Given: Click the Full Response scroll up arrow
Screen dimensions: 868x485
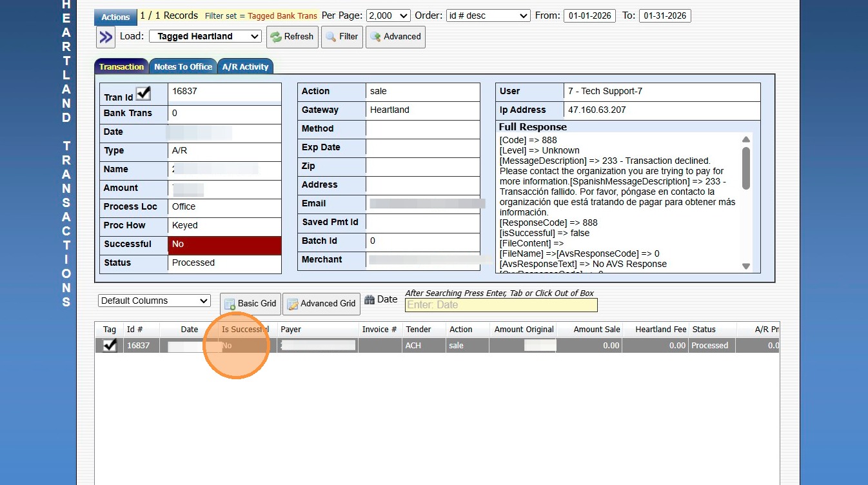Looking at the screenshot, I should [746, 139].
